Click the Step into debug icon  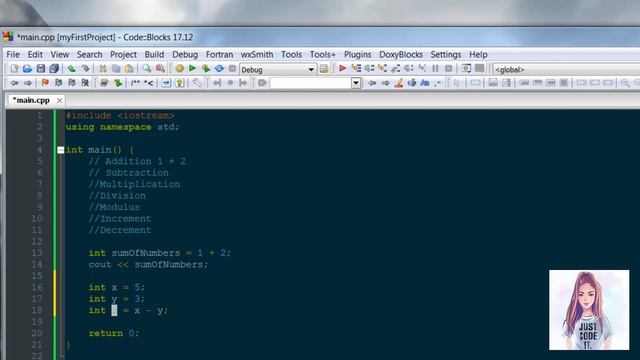[x=382, y=69]
